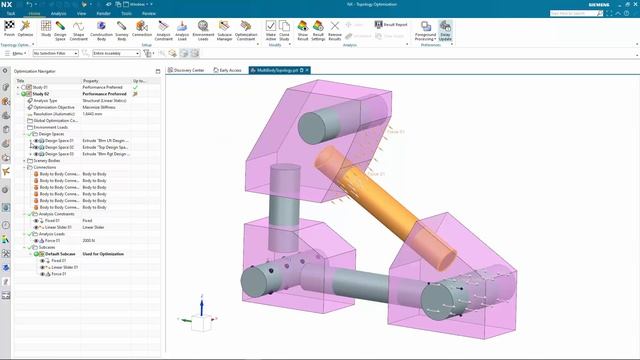Open the Discovery Center tab

tap(186, 71)
